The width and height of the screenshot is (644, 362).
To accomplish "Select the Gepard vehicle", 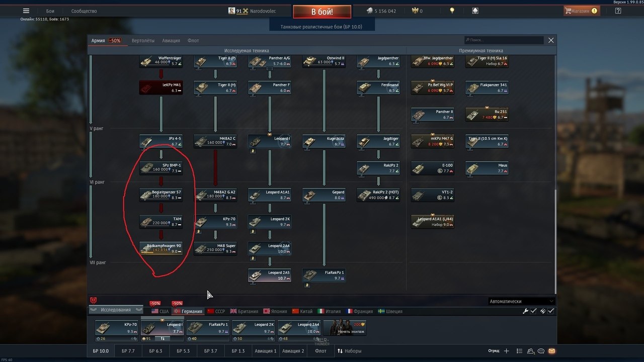I will (324, 195).
